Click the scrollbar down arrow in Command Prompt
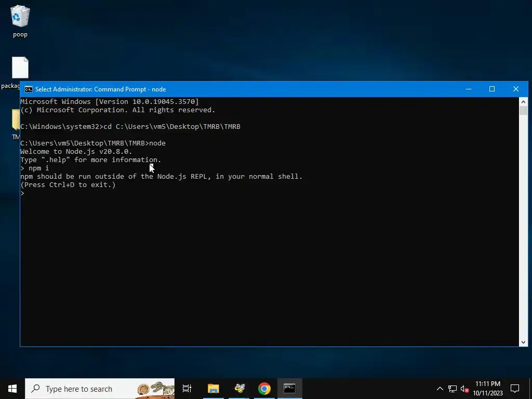This screenshot has height=399, width=532. 523,342
